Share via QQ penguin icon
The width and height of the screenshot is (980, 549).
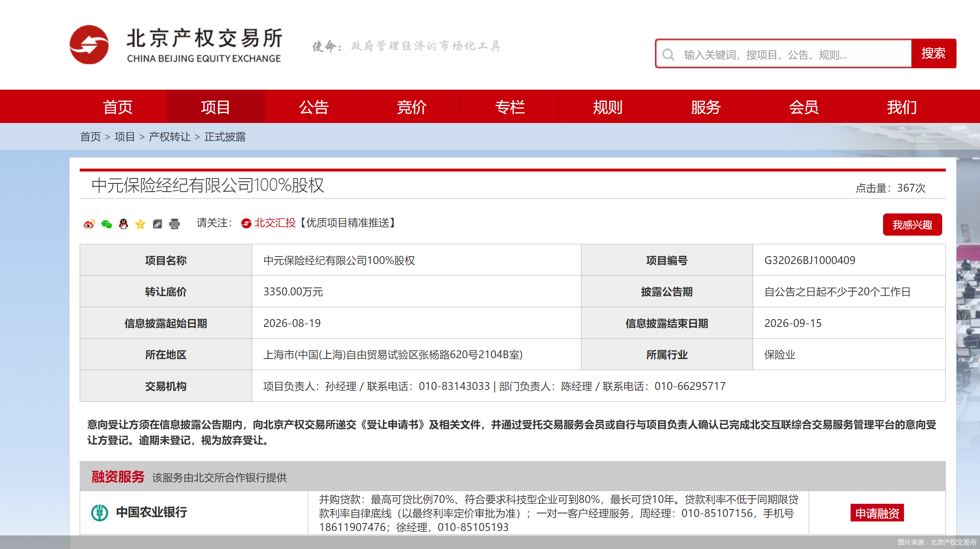123,224
